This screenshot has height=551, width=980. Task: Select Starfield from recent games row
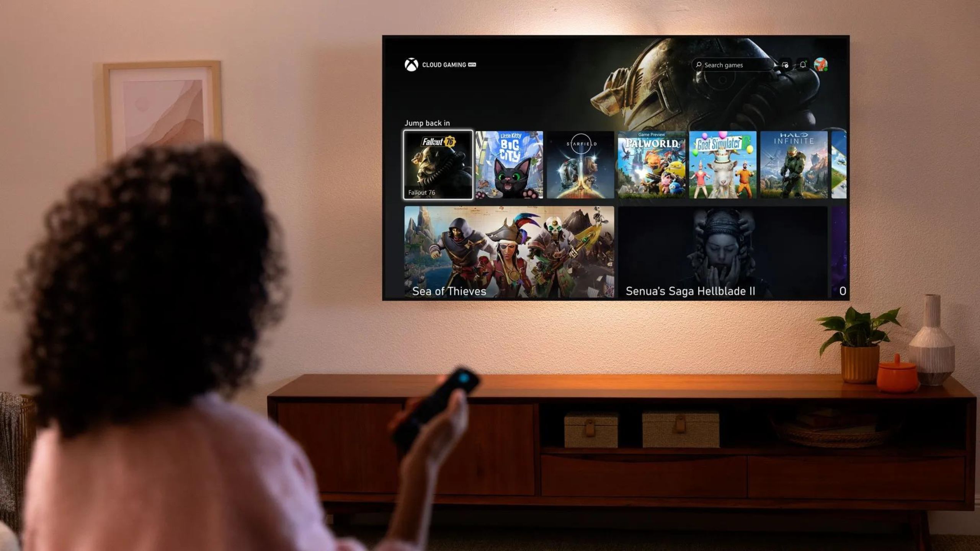pos(580,165)
